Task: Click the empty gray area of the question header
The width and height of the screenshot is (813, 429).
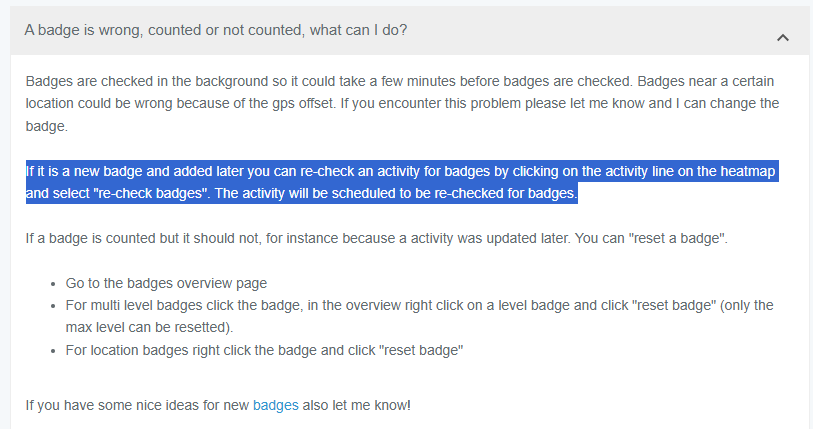Action: point(600,31)
